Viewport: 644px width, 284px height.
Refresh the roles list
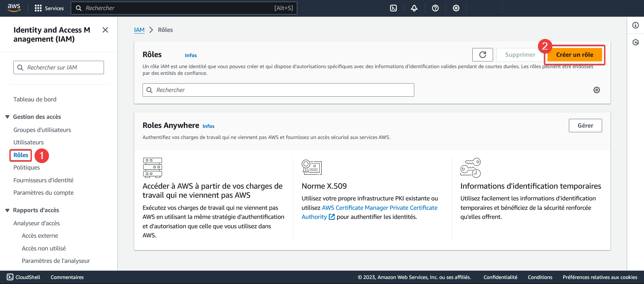[482, 55]
